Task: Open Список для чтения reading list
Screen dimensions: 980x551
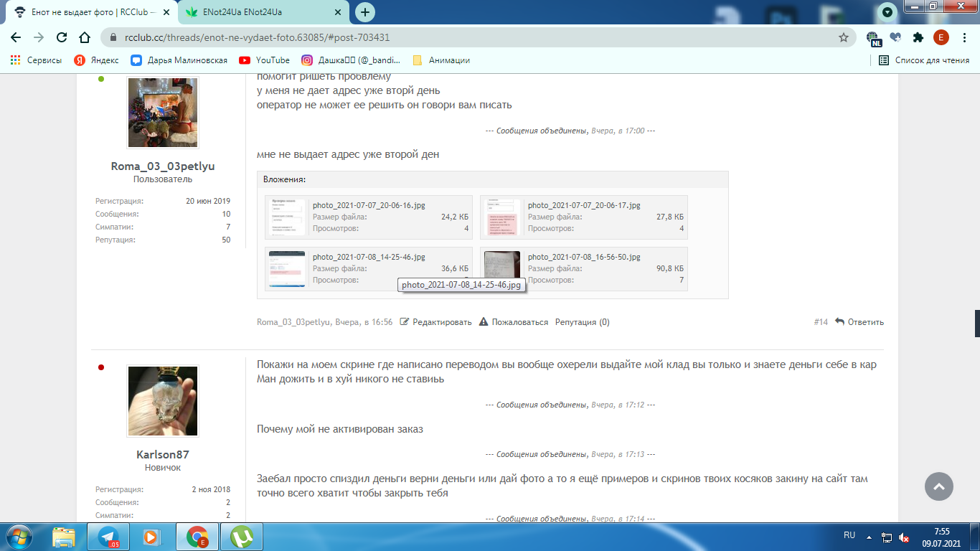Action: (x=924, y=60)
